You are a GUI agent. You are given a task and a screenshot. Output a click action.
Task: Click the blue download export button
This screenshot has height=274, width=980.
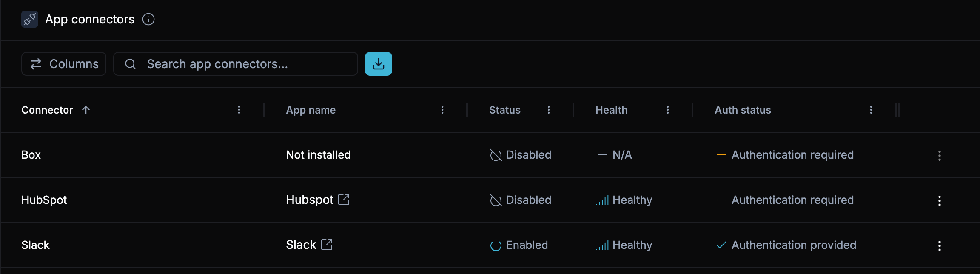[x=378, y=64]
